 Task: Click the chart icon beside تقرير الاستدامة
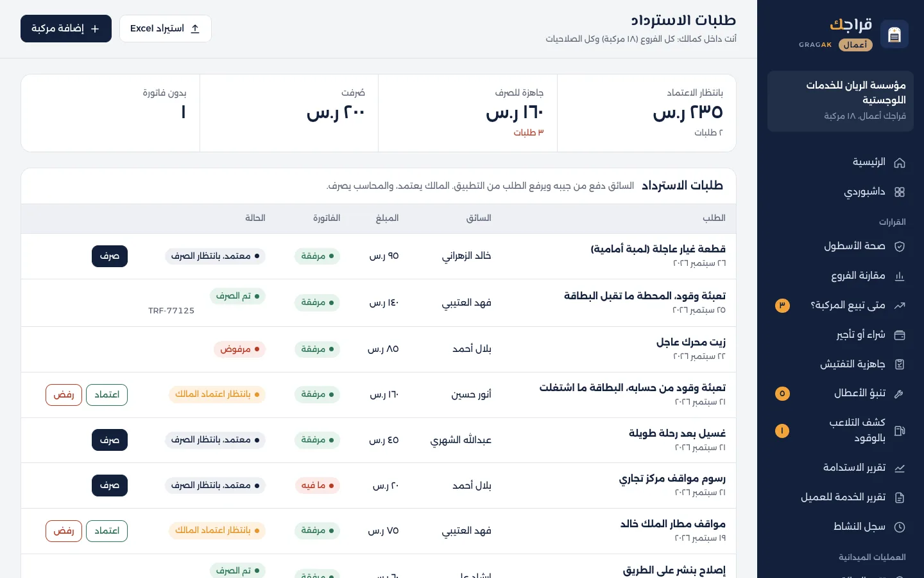click(900, 468)
